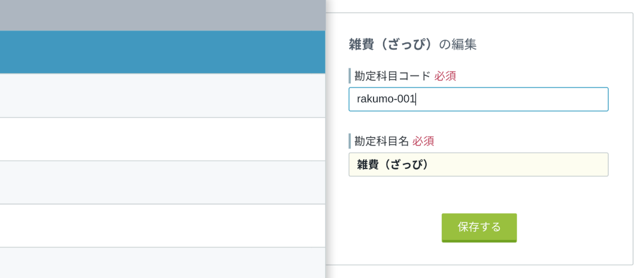
Task: Click the 勘定科目コード label
Action: pyautogui.click(x=393, y=75)
